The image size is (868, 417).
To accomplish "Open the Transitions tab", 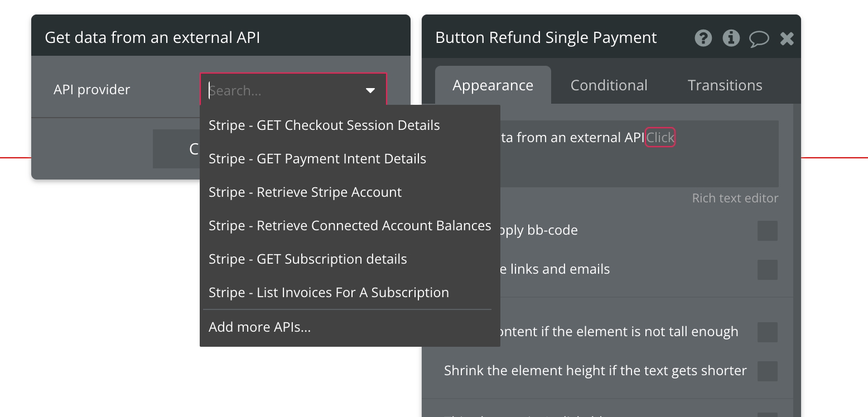I will coord(725,85).
